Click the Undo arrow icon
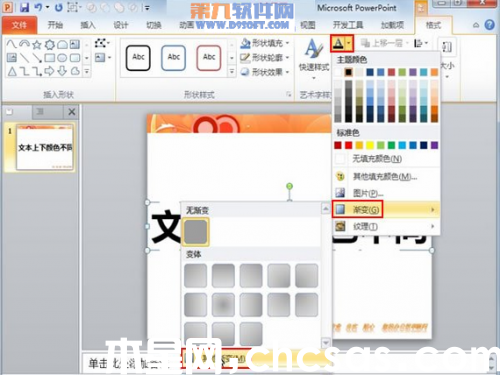500x375 pixels. (x=38, y=7)
